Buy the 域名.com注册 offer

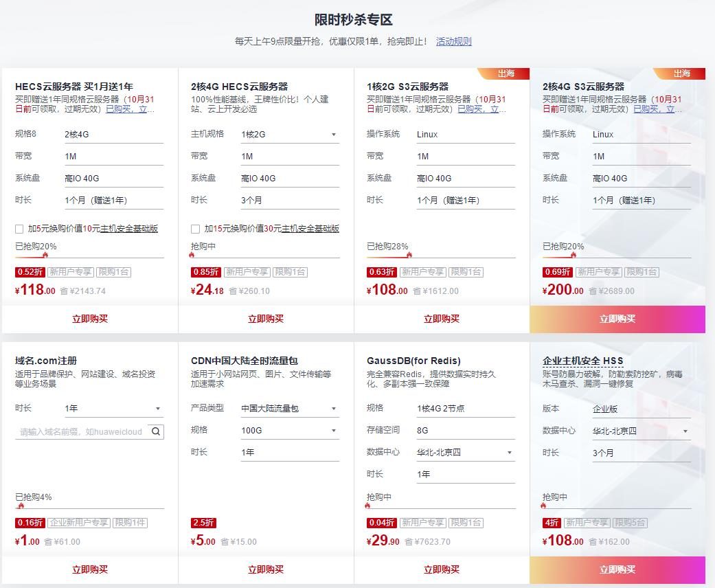pos(90,569)
